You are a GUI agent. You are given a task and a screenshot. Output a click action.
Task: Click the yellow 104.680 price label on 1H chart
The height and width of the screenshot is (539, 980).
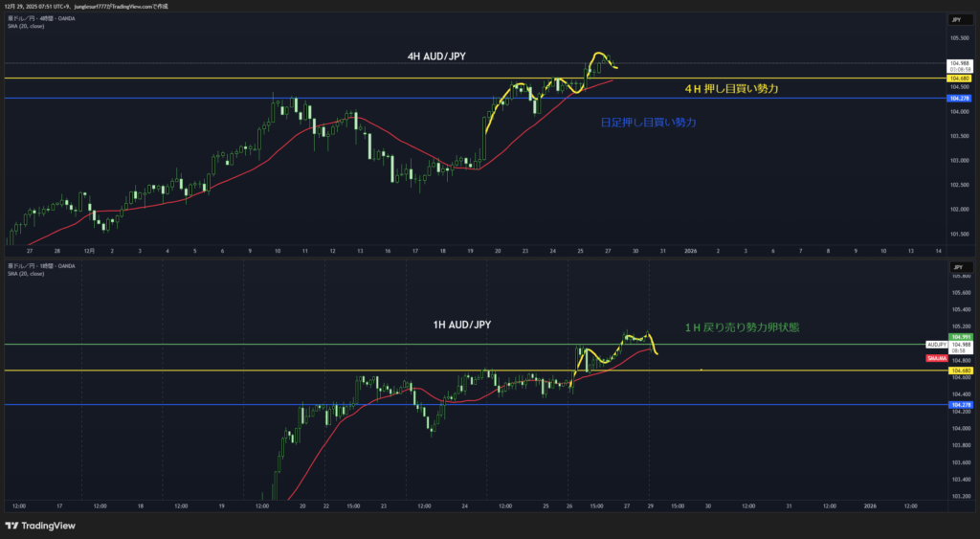961,371
